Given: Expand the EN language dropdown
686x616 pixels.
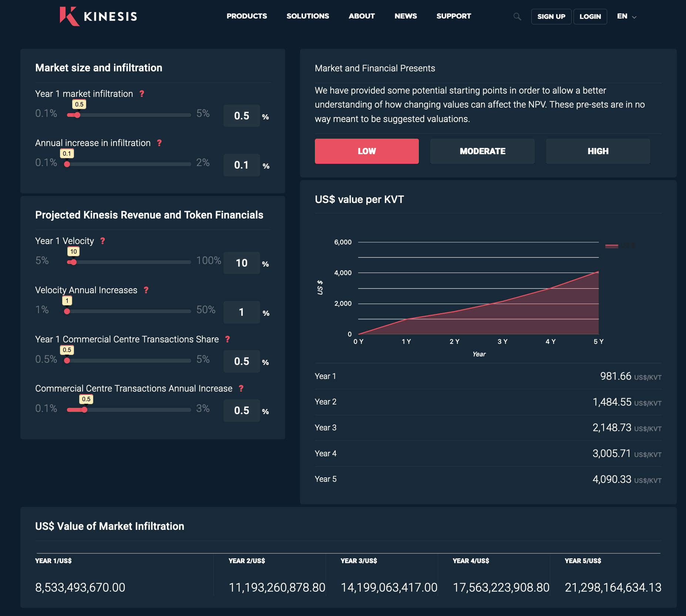Looking at the screenshot, I should (627, 17).
